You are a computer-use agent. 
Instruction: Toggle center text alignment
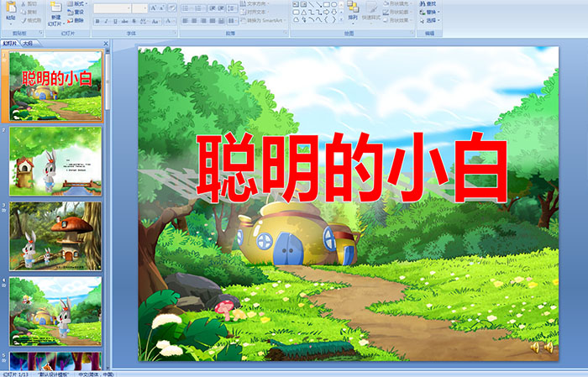click(x=194, y=21)
